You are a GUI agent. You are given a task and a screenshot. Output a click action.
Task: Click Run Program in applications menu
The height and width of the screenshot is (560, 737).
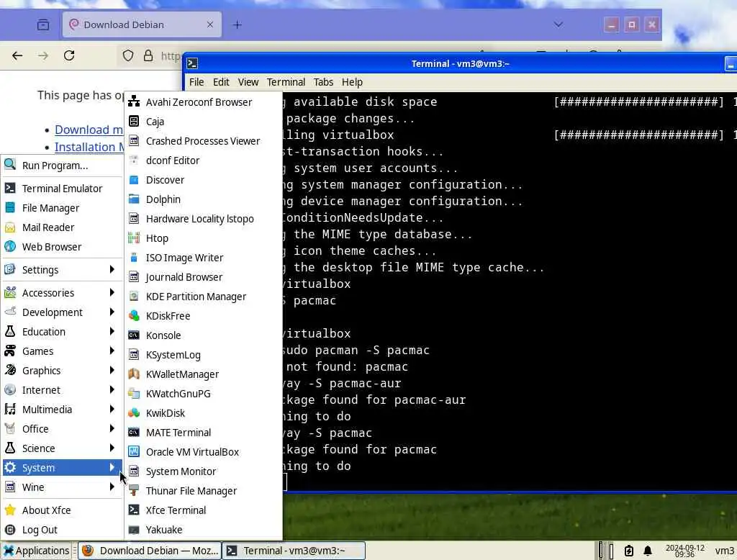pyautogui.click(x=62, y=166)
